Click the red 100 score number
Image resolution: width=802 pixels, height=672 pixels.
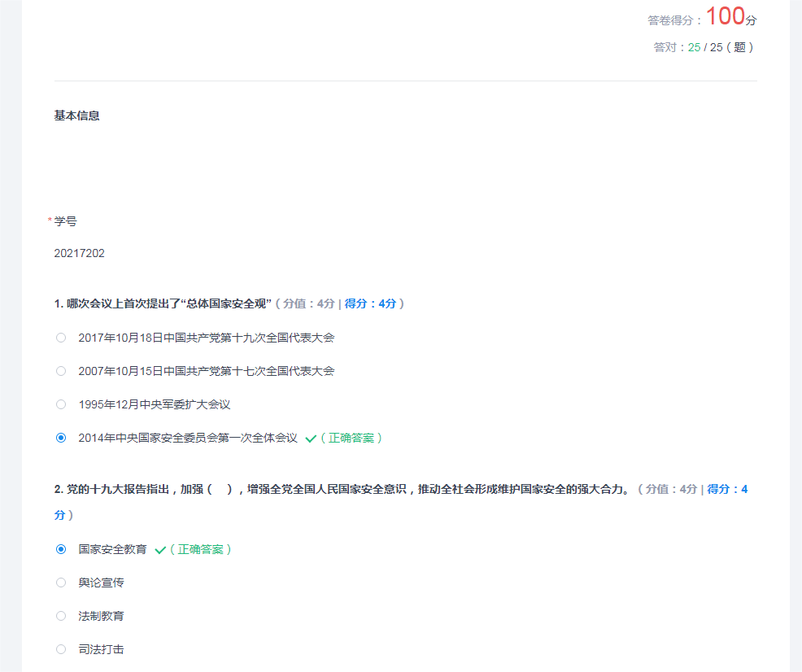click(725, 16)
